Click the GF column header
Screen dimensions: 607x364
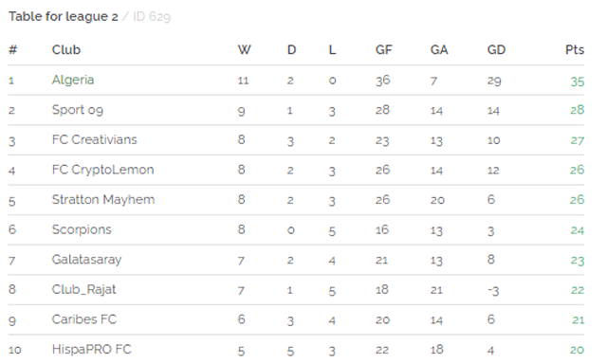[383, 50]
